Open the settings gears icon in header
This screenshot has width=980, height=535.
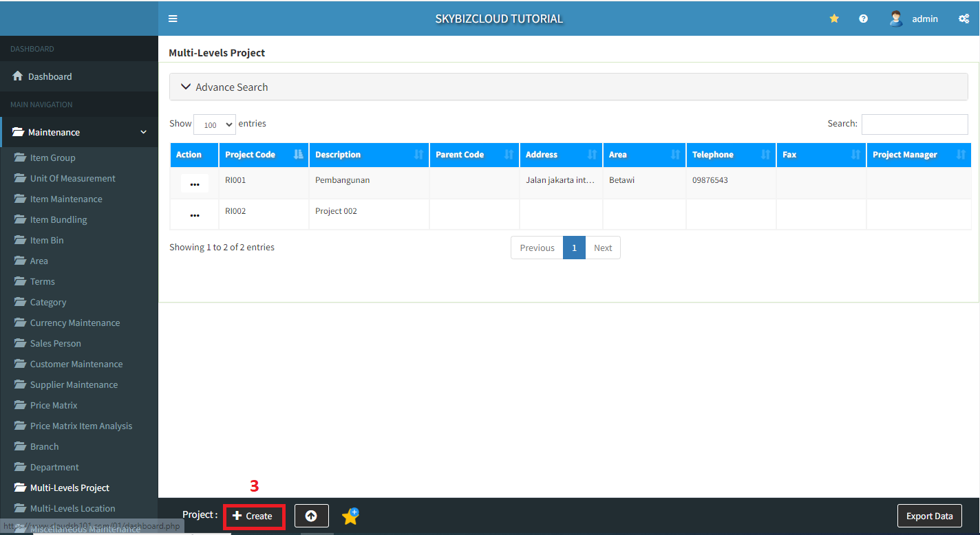coord(963,19)
